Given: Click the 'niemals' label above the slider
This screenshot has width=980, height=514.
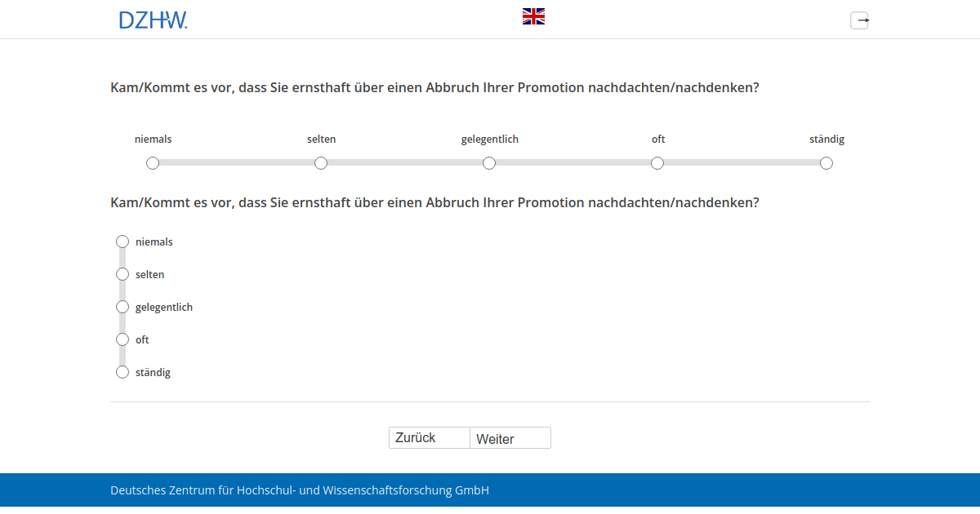Looking at the screenshot, I should point(153,139).
